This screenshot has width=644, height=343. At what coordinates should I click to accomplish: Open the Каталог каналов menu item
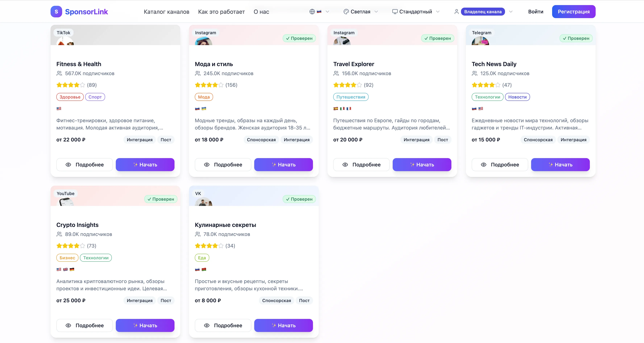point(167,12)
